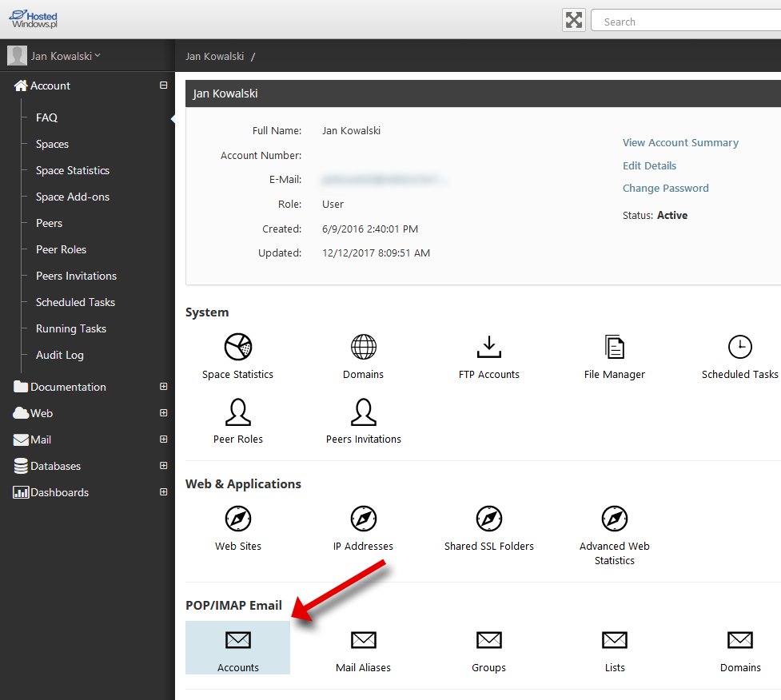The height and width of the screenshot is (700, 781).
Task: Open the Shared SSL Folders icon
Action: [489, 519]
